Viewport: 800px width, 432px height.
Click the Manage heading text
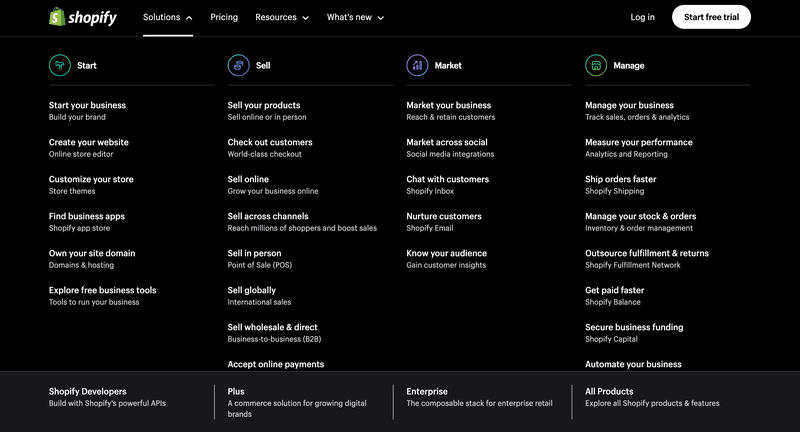pyautogui.click(x=629, y=65)
